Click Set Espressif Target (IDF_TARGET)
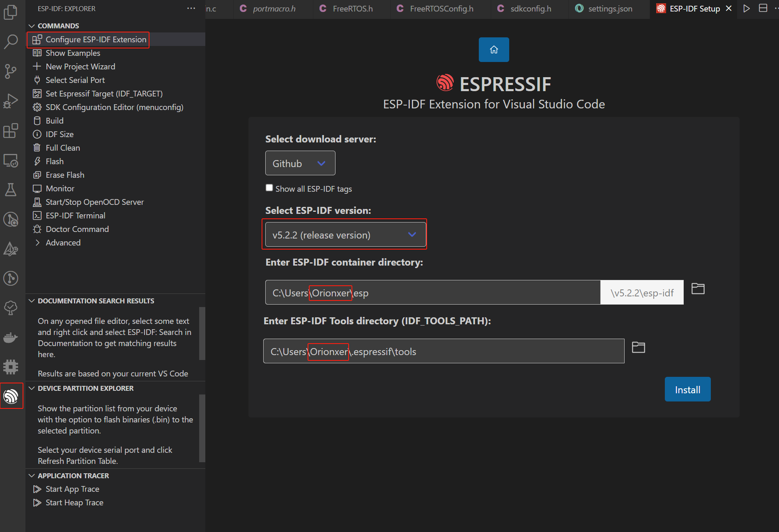 coord(115,94)
